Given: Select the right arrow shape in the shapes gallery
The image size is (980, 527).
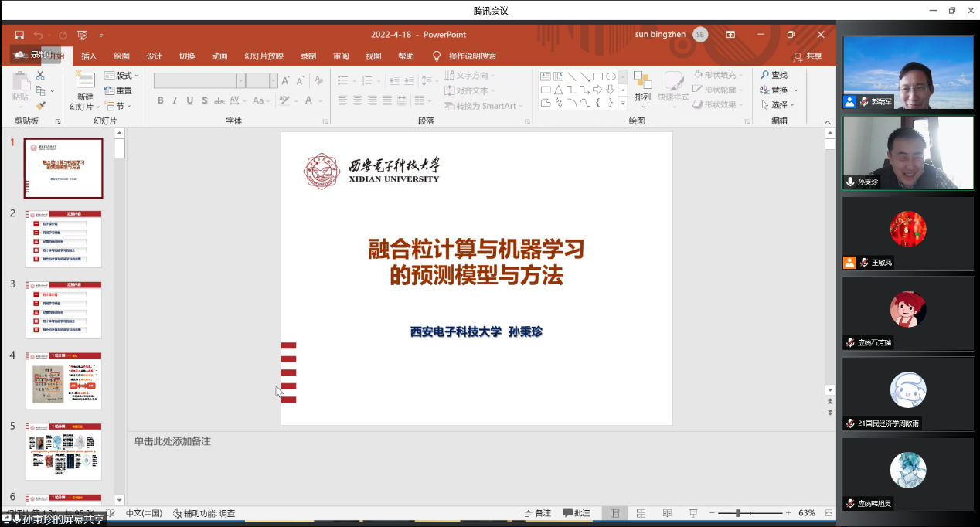Looking at the screenshot, I should pos(597,90).
